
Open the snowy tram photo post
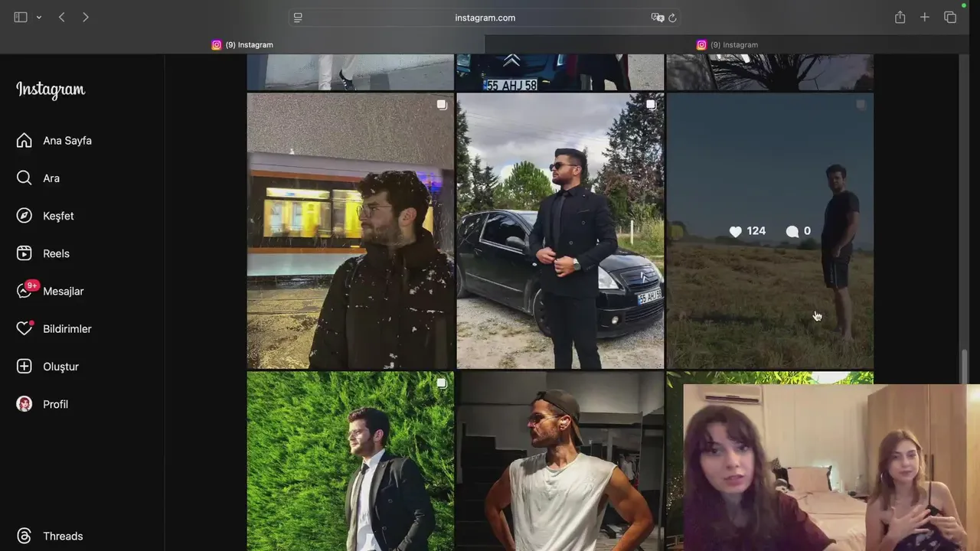351,231
